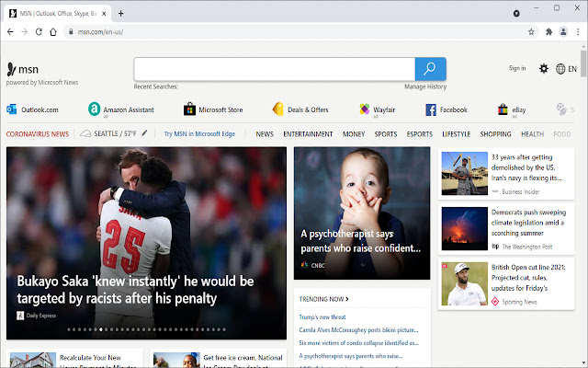This screenshot has width=588, height=368.
Task: Open Bukayo Saka headline story
Action: [135, 290]
